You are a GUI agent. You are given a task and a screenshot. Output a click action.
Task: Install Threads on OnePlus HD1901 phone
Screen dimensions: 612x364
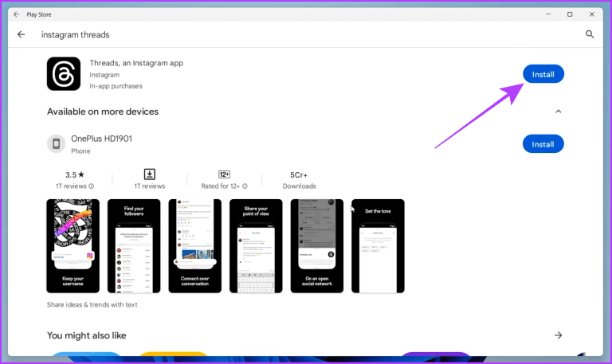coord(543,144)
